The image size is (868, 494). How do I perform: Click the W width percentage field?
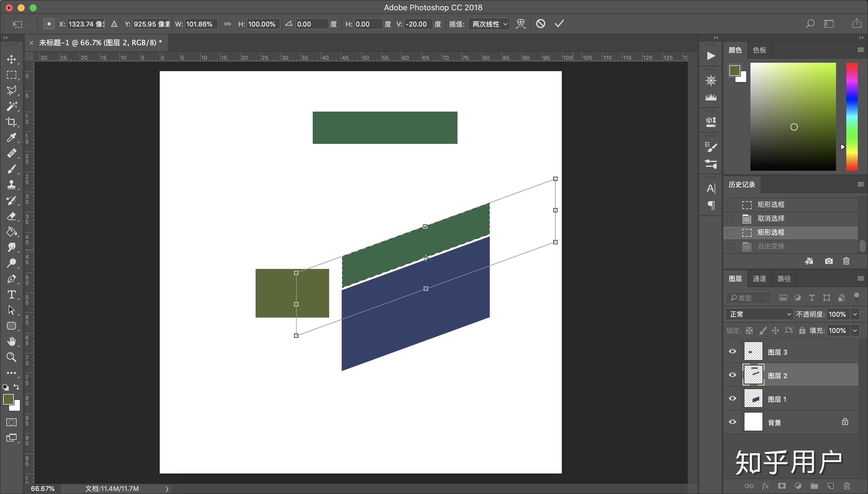pos(201,24)
